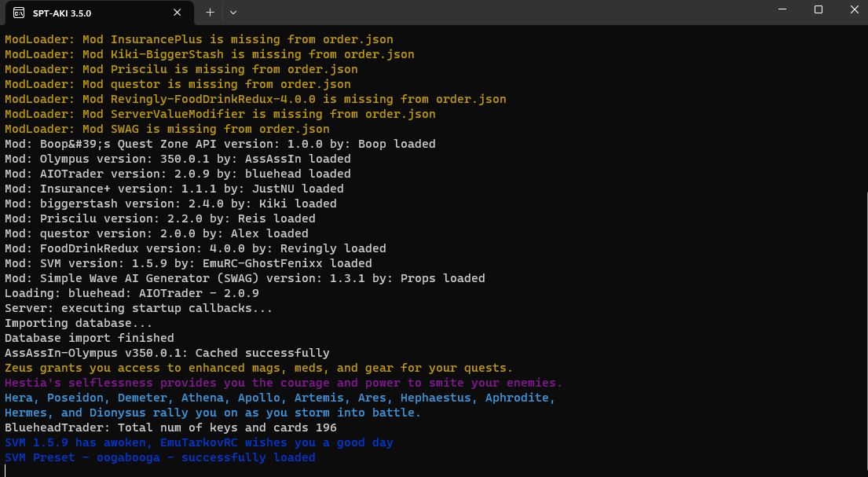Click the terminal icon in the SPT-AKI tab
868x477 pixels.
[x=19, y=13]
